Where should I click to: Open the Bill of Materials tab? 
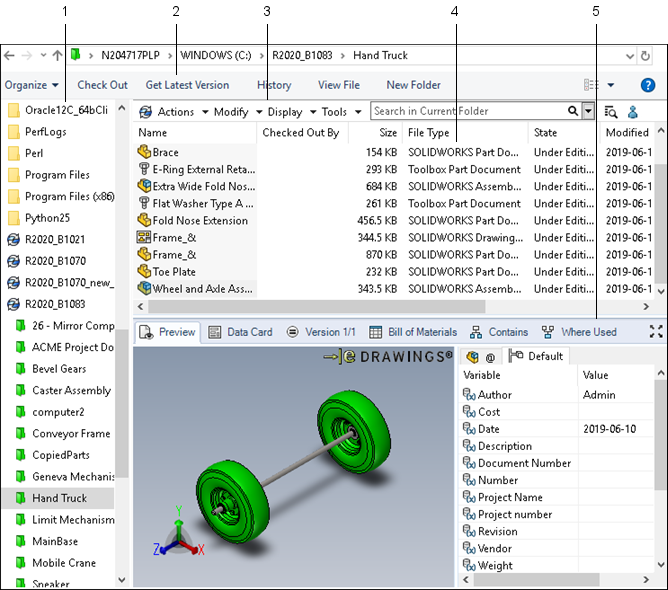pos(413,332)
